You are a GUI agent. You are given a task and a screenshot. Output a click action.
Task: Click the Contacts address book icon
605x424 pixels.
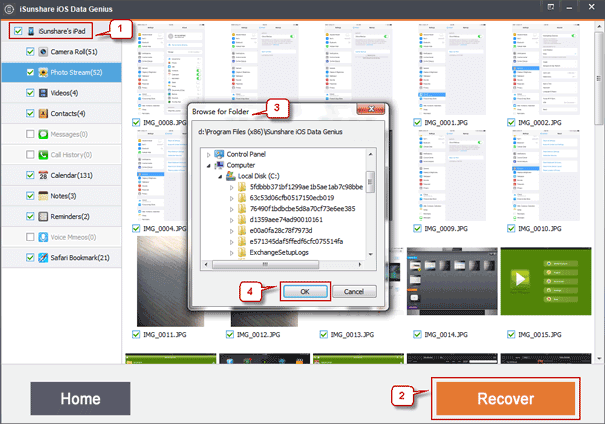point(43,113)
